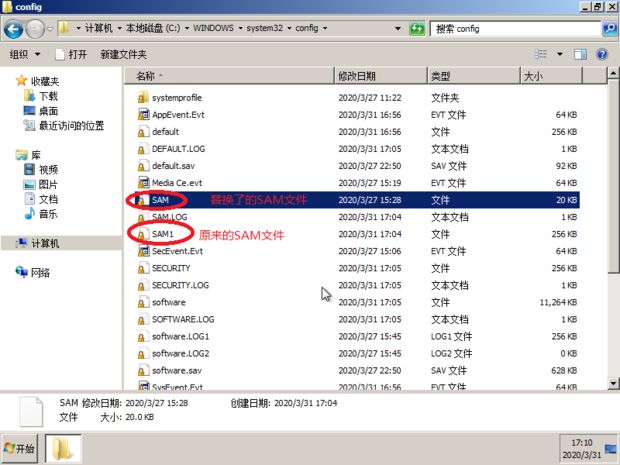Select the SOFTWARE.LOG file icon
620x465 pixels.
click(143, 319)
